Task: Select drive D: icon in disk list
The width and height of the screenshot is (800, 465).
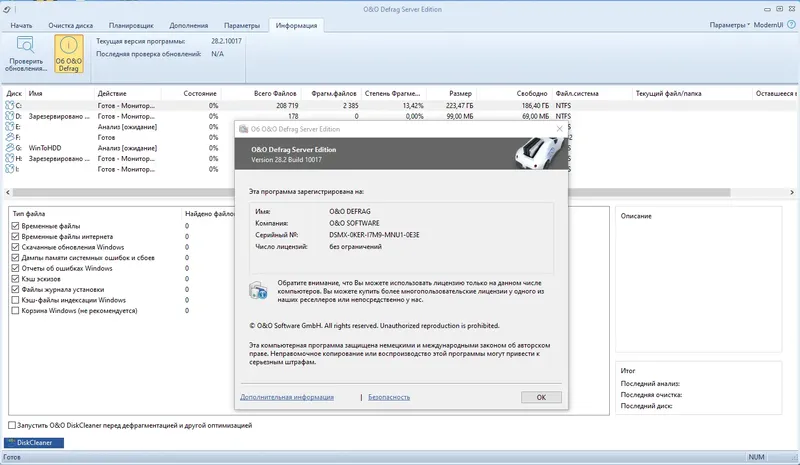Action: click(x=10, y=116)
